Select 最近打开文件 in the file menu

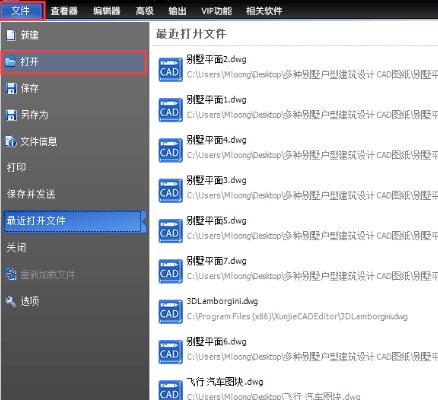pyautogui.click(x=75, y=221)
